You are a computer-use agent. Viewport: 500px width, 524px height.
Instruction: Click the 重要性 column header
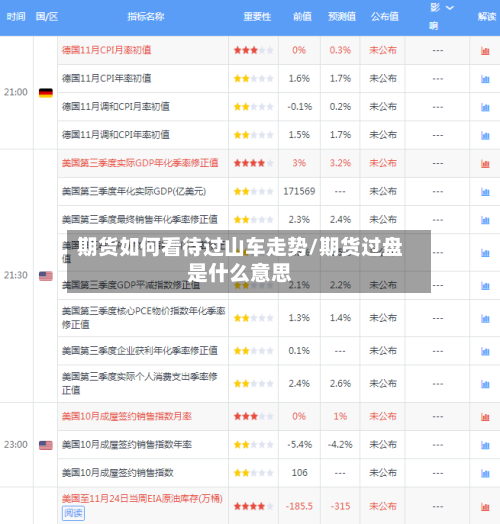[x=257, y=16]
